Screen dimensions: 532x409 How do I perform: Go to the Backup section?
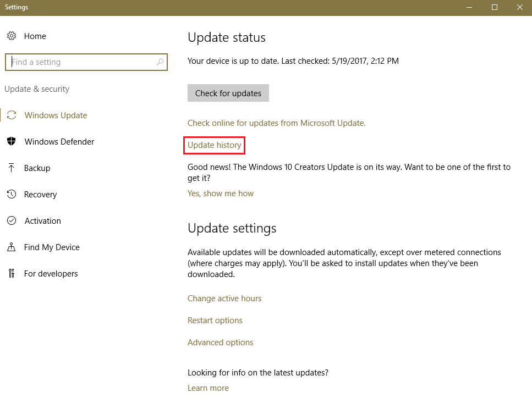tap(37, 168)
